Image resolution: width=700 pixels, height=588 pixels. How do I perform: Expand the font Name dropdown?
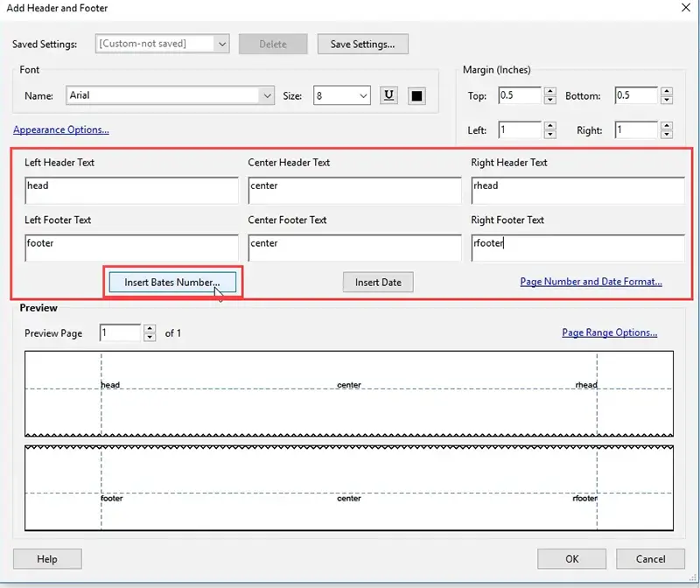[x=267, y=95]
